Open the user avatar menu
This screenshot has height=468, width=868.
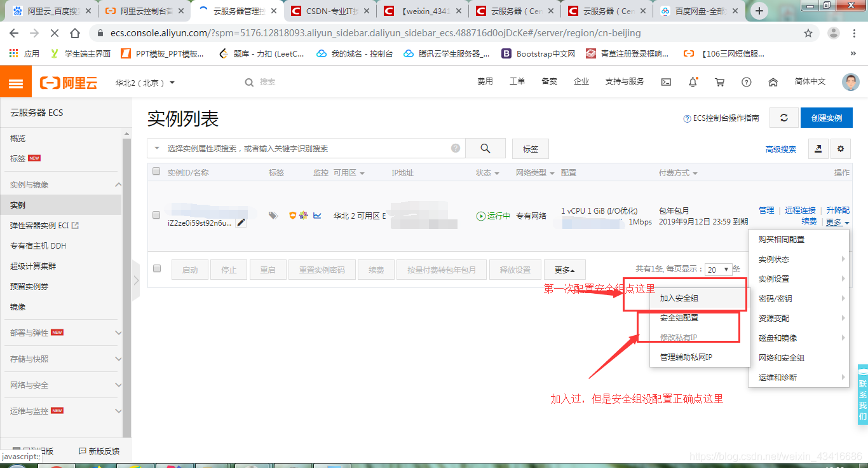click(x=850, y=82)
